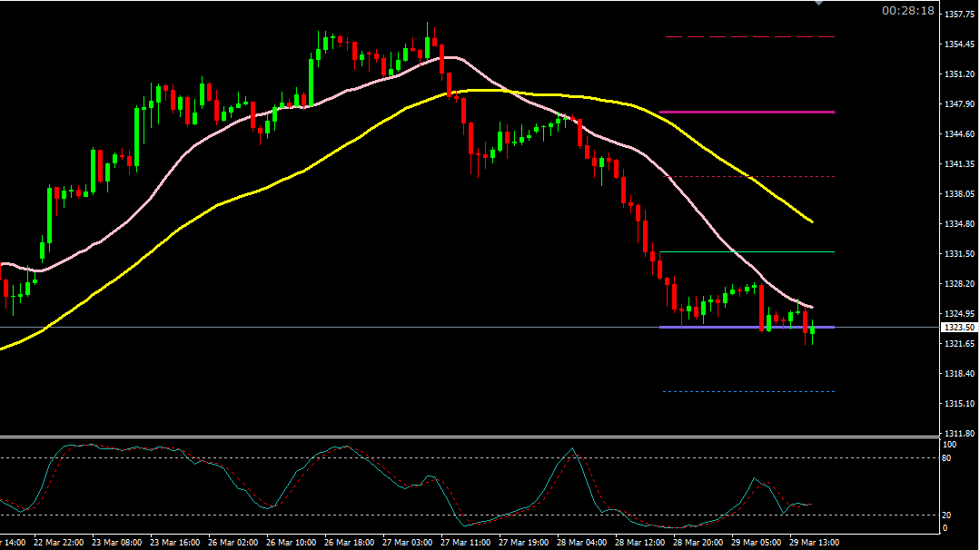The height and width of the screenshot is (550, 980).
Task: Select the red long-dashed line near 1355
Action: (x=749, y=37)
